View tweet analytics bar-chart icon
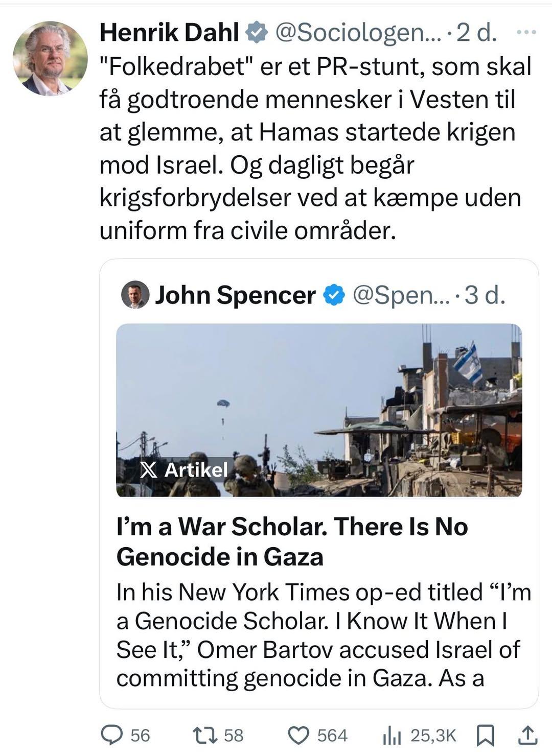Screen dimensions: 552x756 (392, 736)
